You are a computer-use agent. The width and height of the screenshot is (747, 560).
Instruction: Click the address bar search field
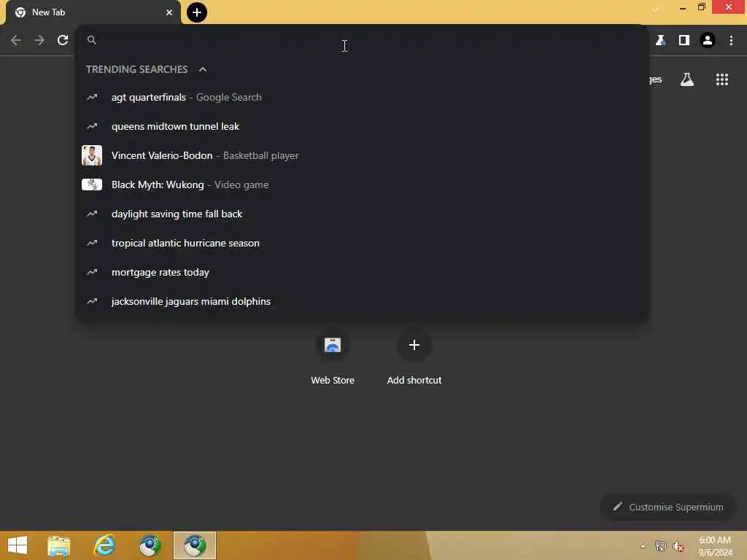[x=362, y=40]
